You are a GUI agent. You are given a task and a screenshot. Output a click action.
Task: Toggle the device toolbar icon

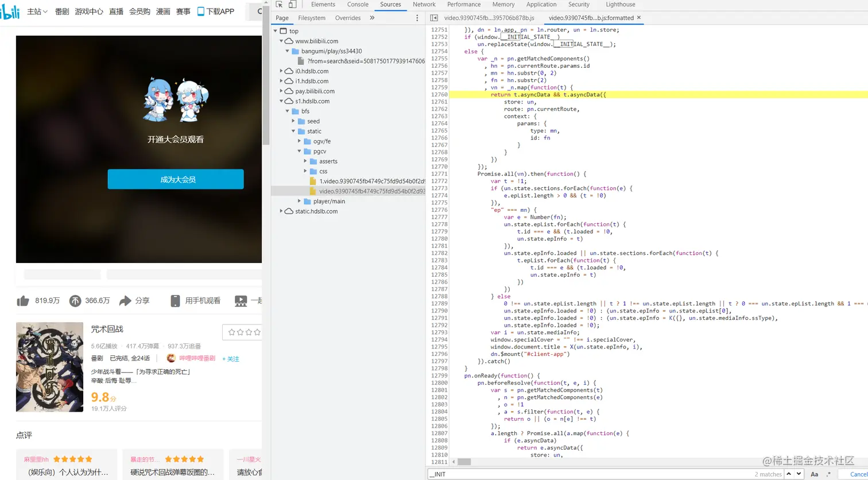point(292,5)
